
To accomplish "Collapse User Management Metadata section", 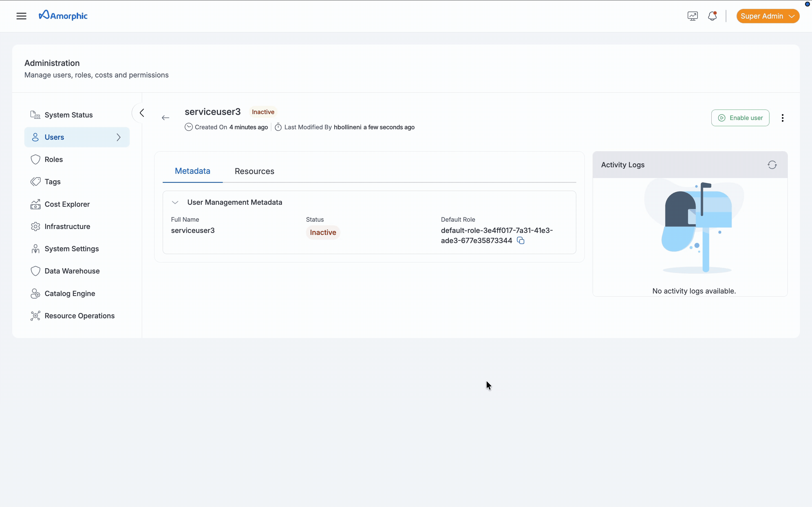I will tap(175, 202).
